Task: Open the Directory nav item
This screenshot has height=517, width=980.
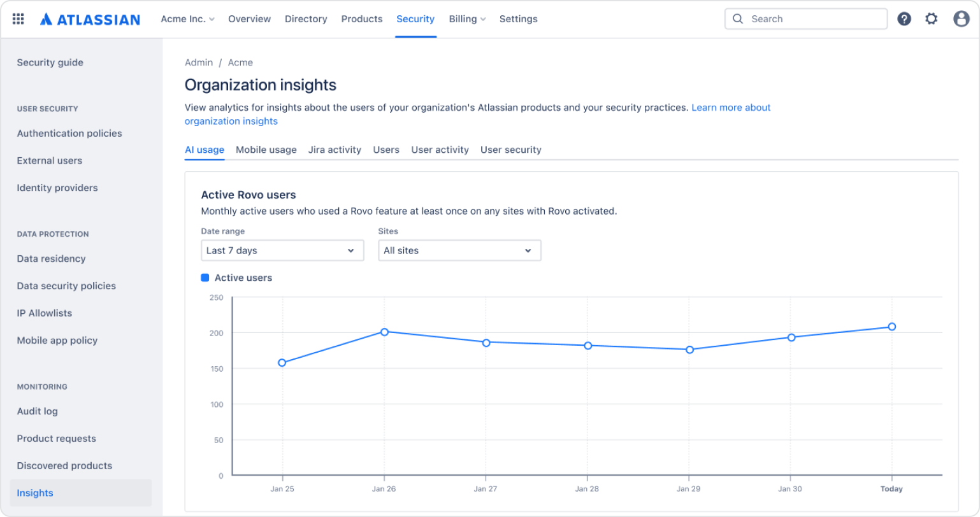Action: (x=306, y=19)
